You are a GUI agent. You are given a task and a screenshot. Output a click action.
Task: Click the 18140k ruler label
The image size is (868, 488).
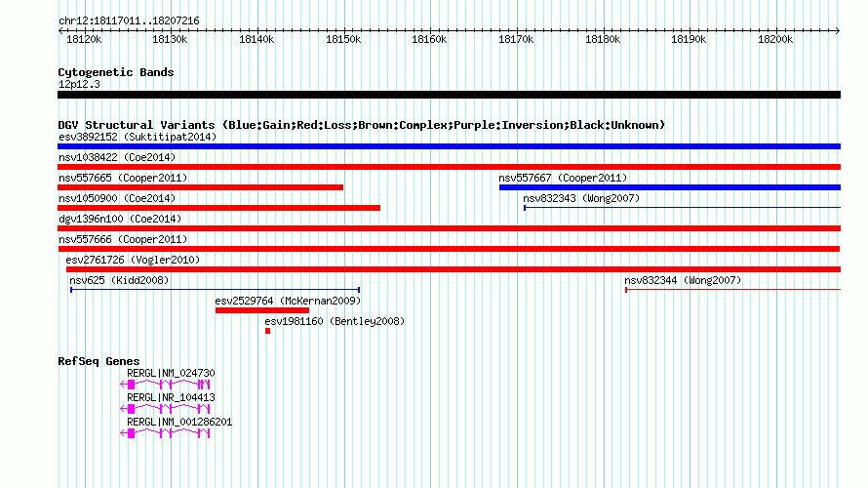[256, 39]
